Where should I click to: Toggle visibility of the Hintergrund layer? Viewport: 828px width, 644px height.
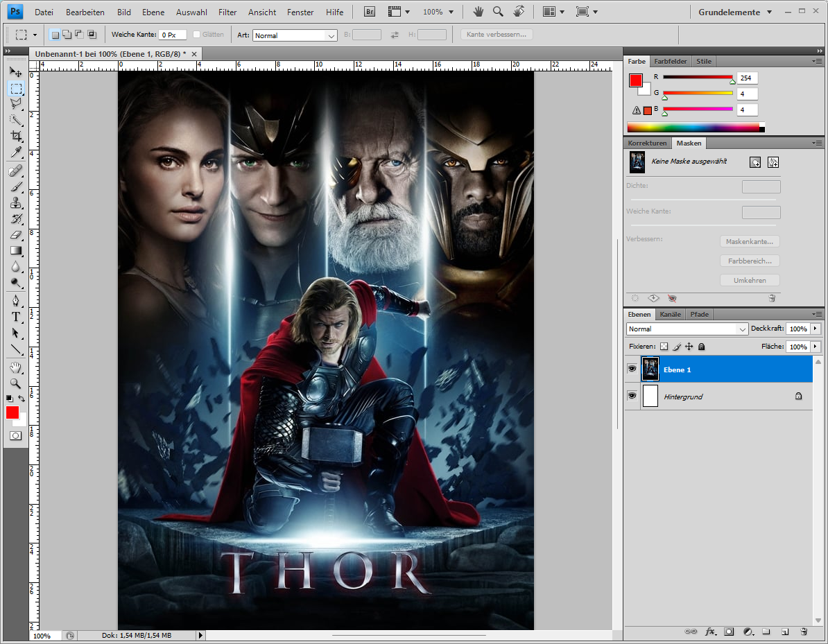coord(632,396)
